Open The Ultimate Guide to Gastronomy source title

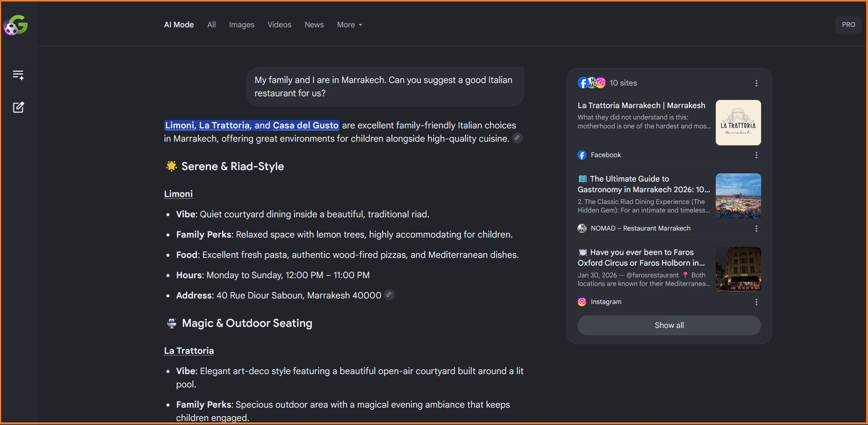click(x=644, y=184)
